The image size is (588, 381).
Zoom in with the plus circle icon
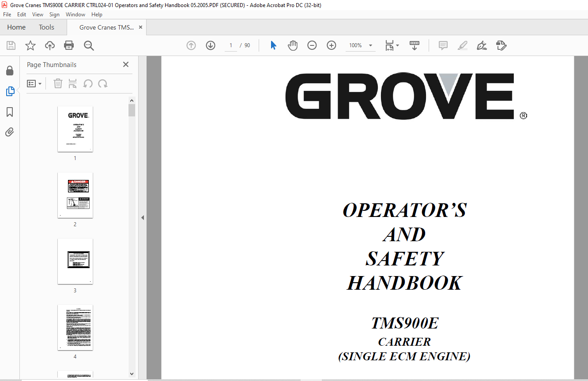tap(332, 45)
